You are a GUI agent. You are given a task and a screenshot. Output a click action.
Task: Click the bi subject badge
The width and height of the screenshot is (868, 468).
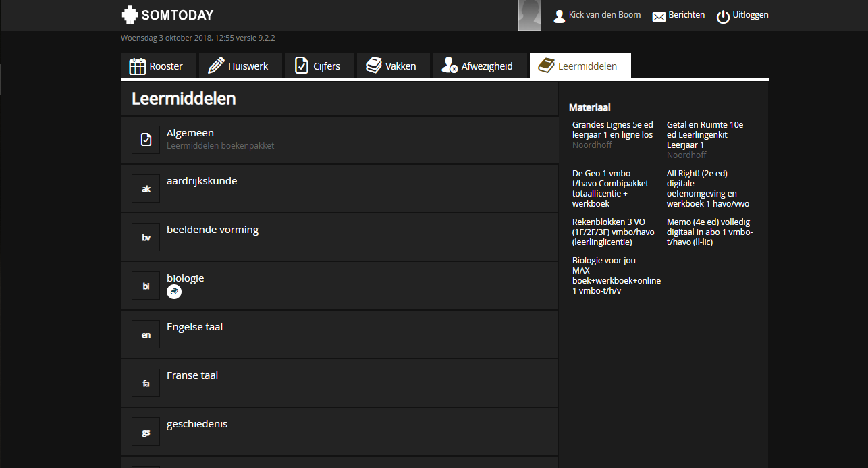(x=146, y=286)
